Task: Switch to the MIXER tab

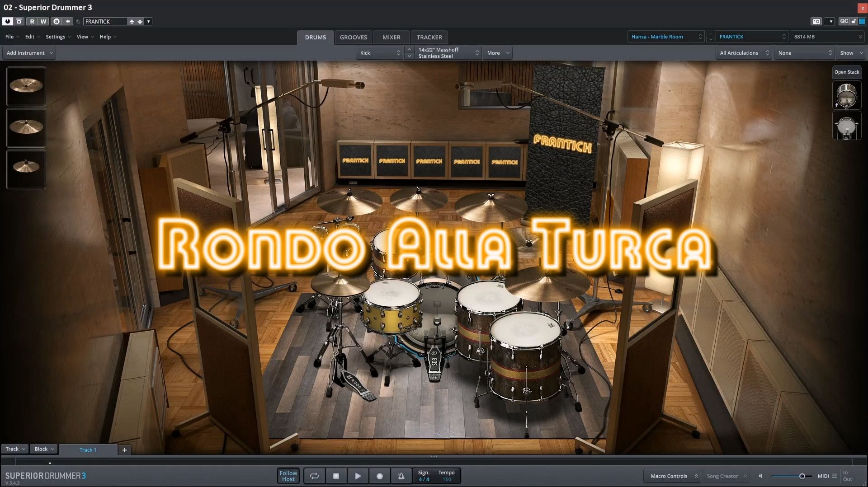Action: click(391, 37)
